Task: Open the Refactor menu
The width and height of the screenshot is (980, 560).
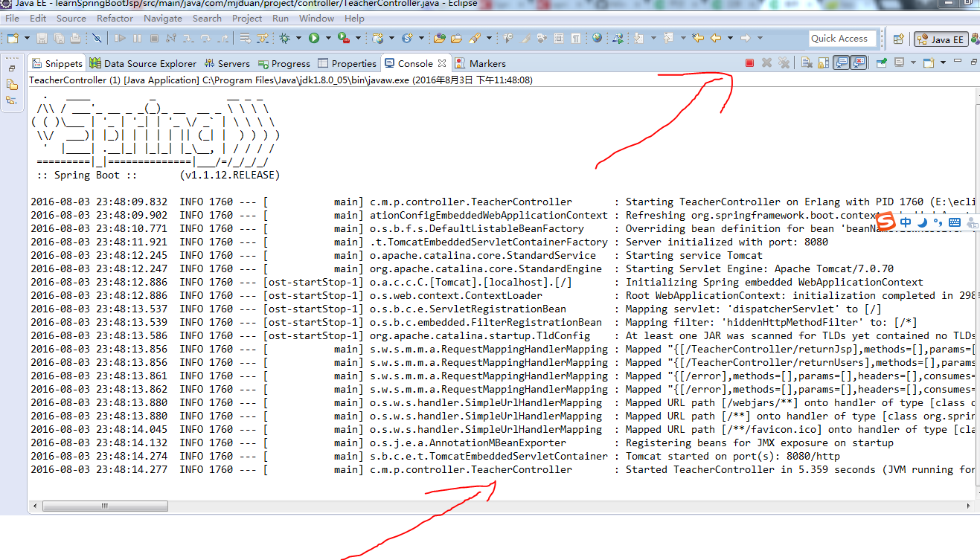Action: coord(115,18)
